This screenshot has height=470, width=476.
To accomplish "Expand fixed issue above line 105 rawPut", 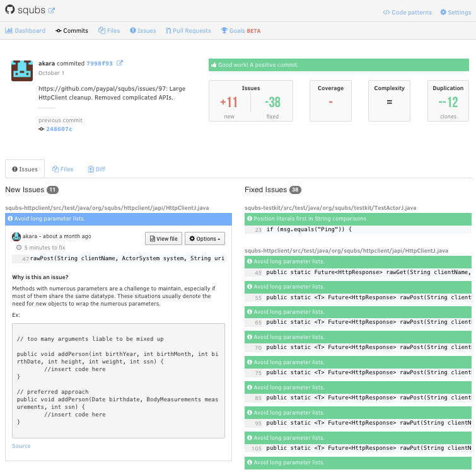I will click(x=358, y=438).
